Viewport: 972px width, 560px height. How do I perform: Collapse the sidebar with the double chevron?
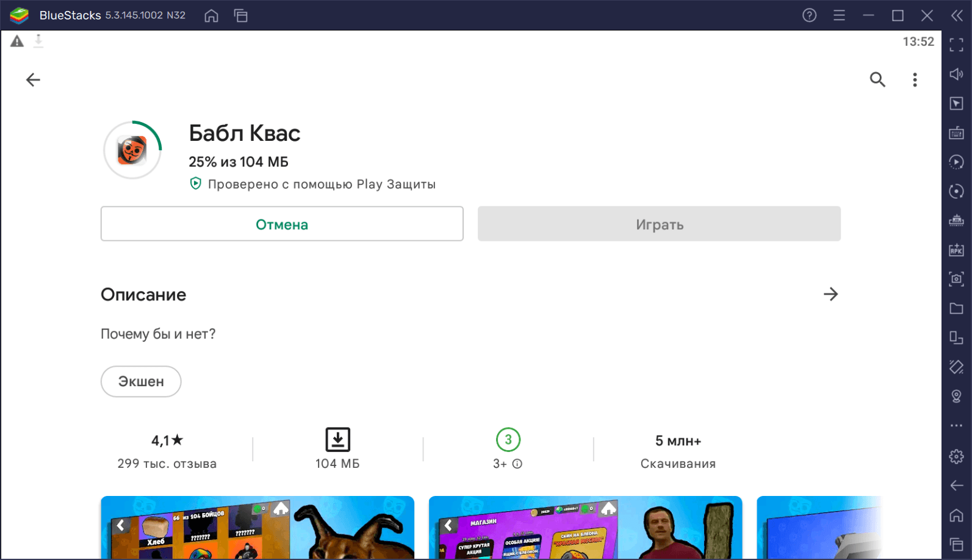(x=957, y=15)
